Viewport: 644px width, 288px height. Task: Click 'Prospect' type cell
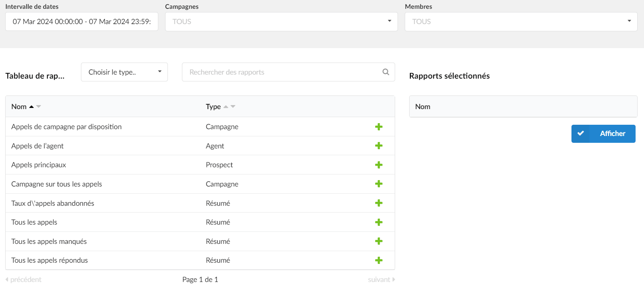coord(219,165)
